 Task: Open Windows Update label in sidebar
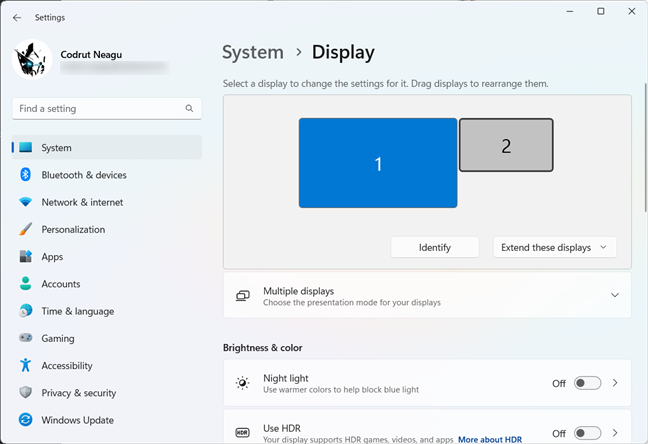(x=77, y=420)
